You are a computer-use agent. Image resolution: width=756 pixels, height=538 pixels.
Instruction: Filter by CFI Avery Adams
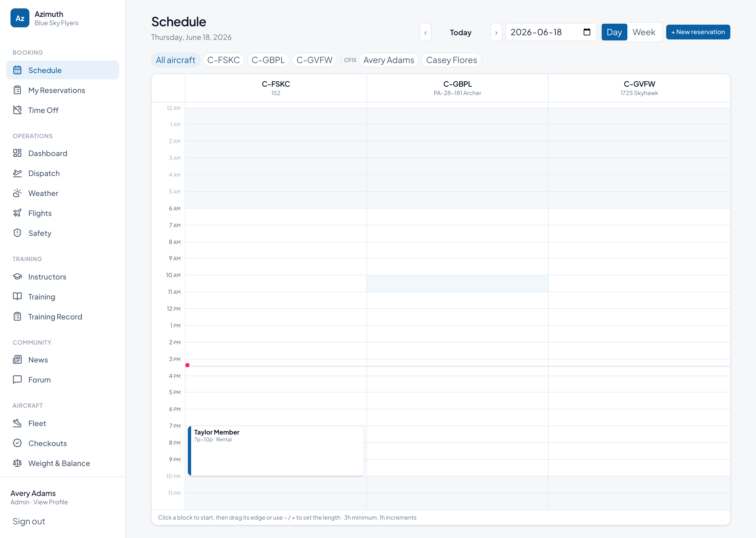[x=388, y=60]
